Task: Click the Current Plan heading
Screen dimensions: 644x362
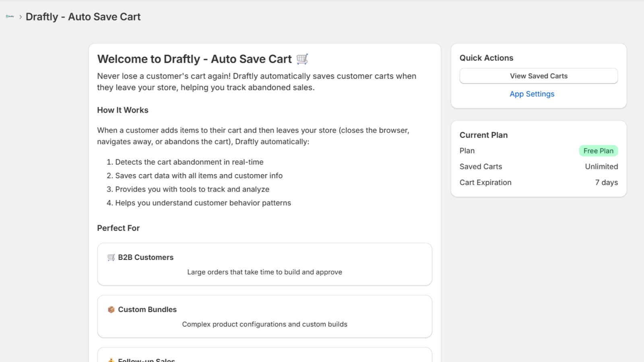Action: 483,135
